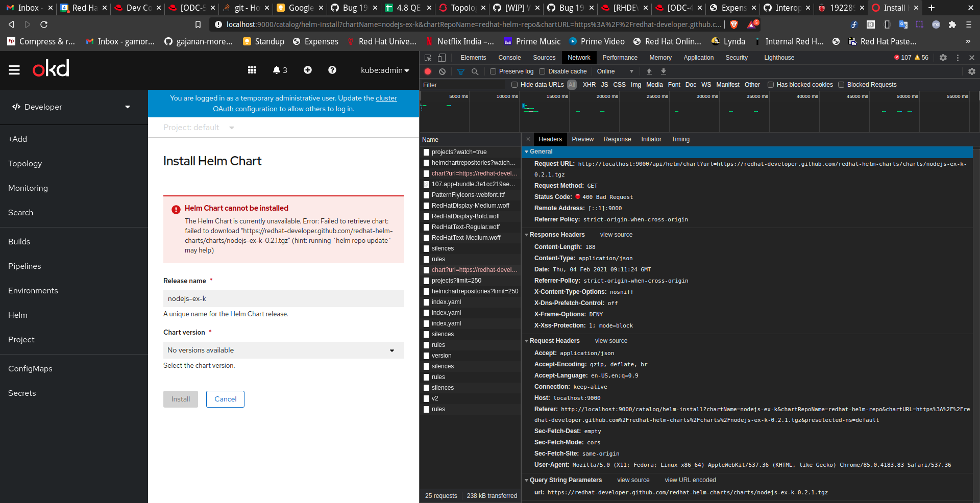
Task: Switch to the Console tab in DevTools
Action: tap(509, 58)
